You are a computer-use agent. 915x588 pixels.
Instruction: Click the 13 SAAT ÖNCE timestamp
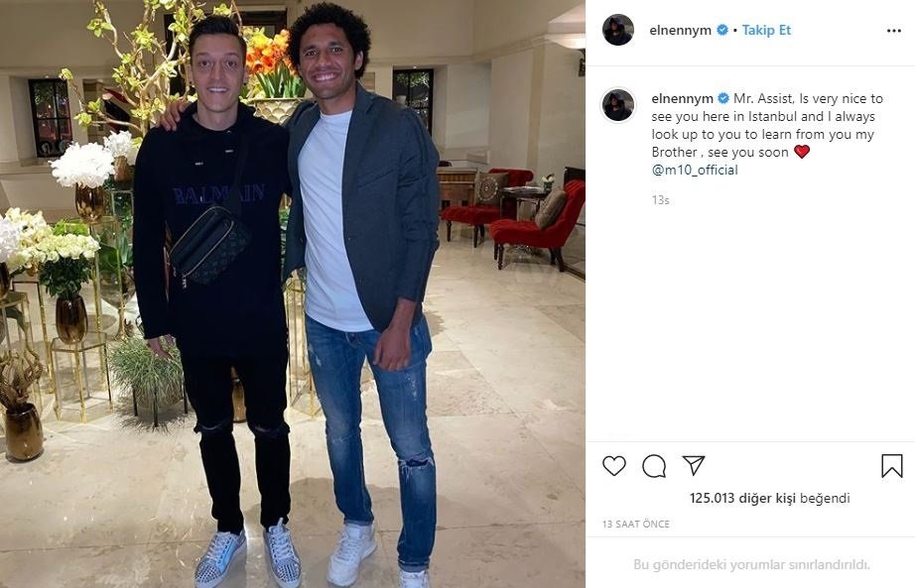pyautogui.click(x=635, y=524)
